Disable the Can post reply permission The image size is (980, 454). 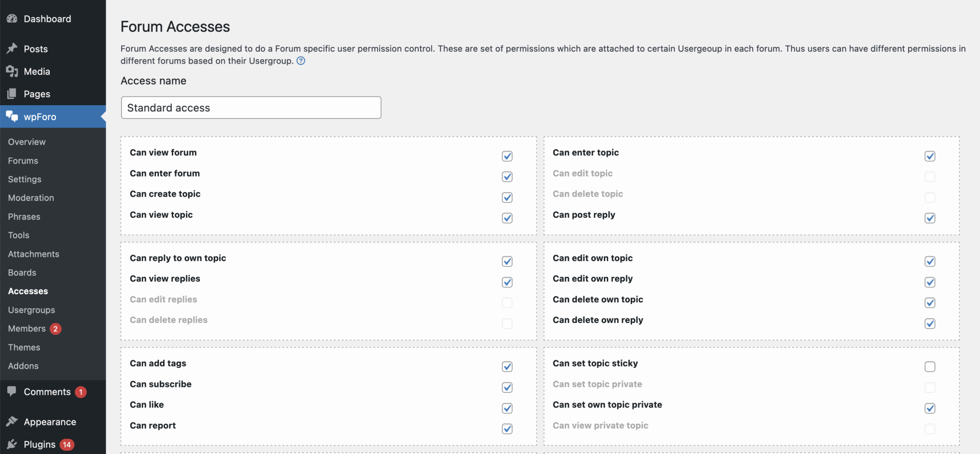pyautogui.click(x=930, y=218)
